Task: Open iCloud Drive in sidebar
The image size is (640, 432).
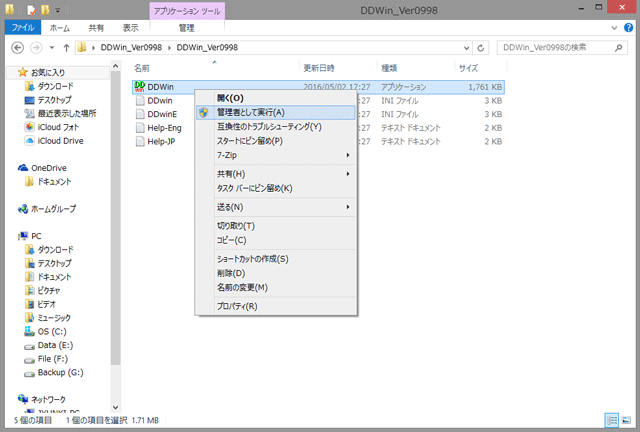Action: (60, 140)
